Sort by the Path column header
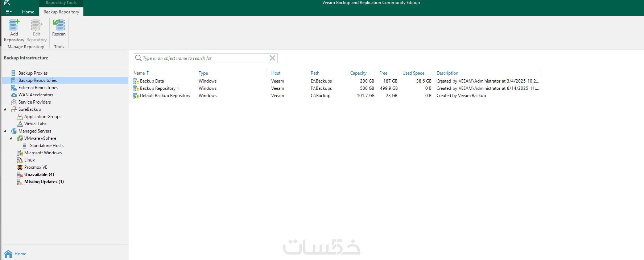Screen dimensions: 644x260 pos(315,73)
